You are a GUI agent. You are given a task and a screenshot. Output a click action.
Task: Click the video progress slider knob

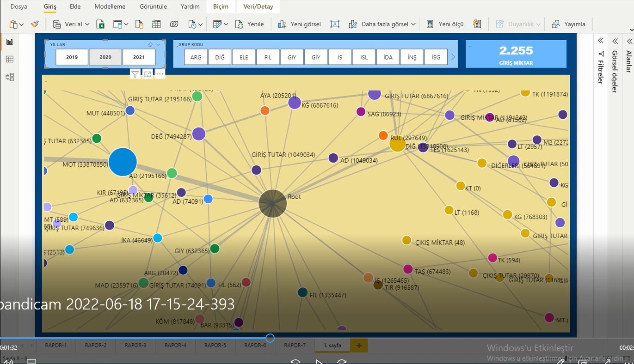click(x=270, y=338)
